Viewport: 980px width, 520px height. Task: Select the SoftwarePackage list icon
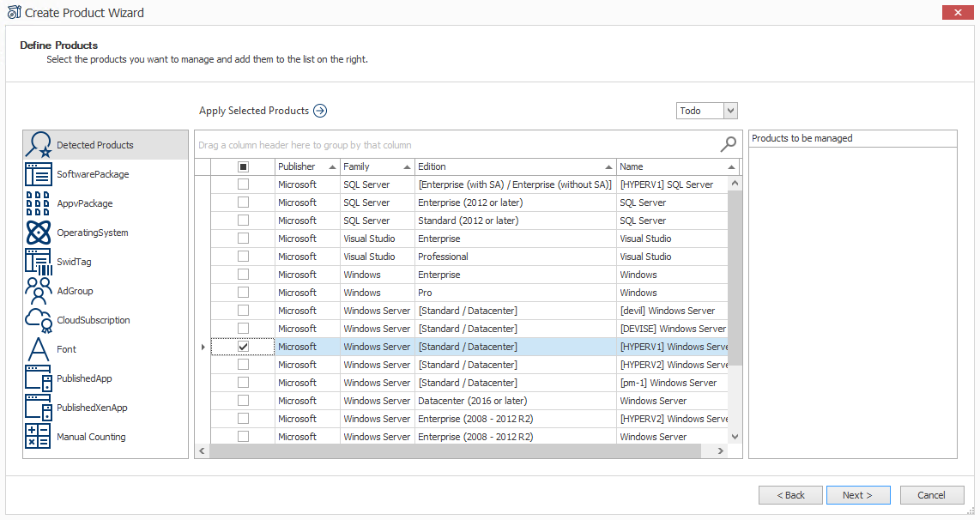pos(38,174)
